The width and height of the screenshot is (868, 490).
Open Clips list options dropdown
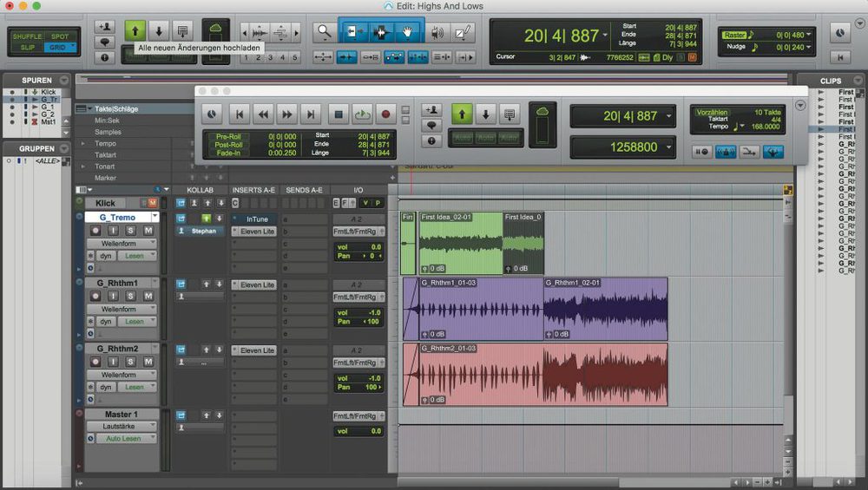coord(858,80)
